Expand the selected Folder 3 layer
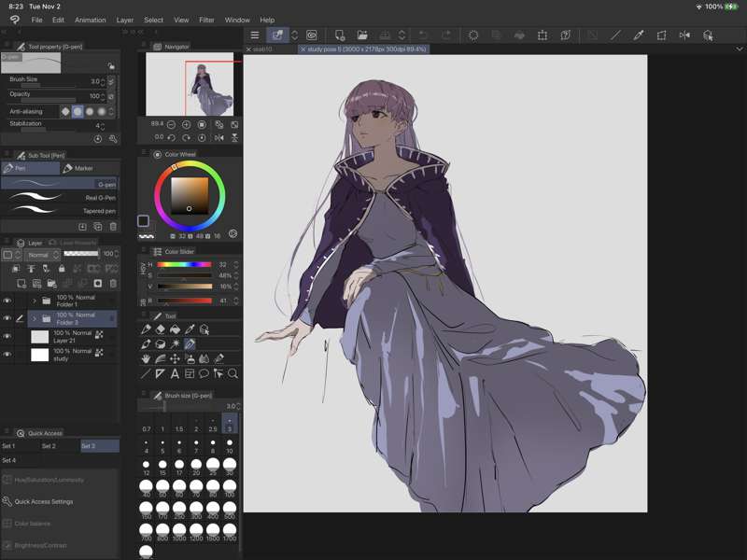Screen dimensions: 747x560 (35, 318)
